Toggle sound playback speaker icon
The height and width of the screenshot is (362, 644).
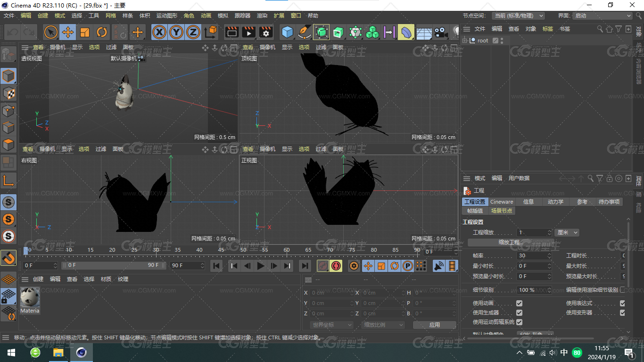click(438, 266)
